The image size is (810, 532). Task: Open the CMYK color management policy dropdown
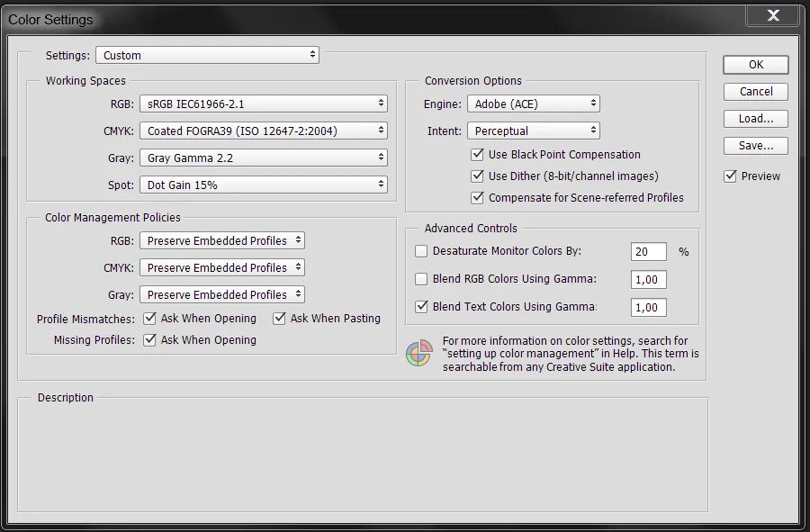coord(222,267)
